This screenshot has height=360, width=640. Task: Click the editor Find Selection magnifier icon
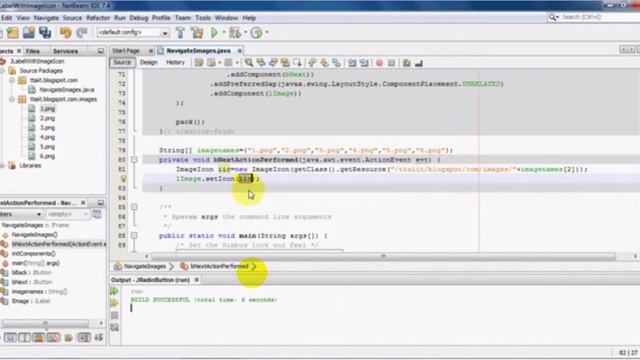tap(248, 62)
